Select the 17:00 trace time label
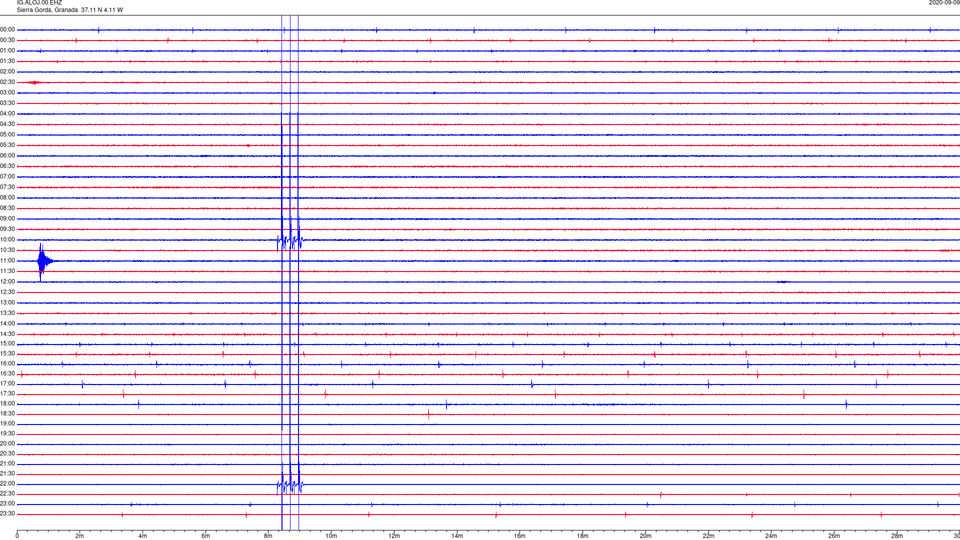 pyautogui.click(x=7, y=384)
